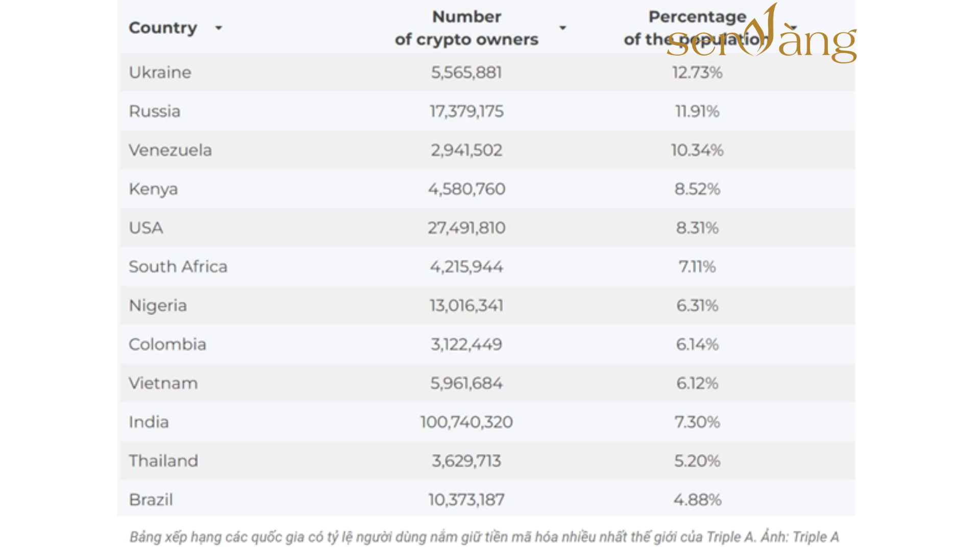
Task: Select Nigeria's 6.31% percentage value
Action: (697, 306)
